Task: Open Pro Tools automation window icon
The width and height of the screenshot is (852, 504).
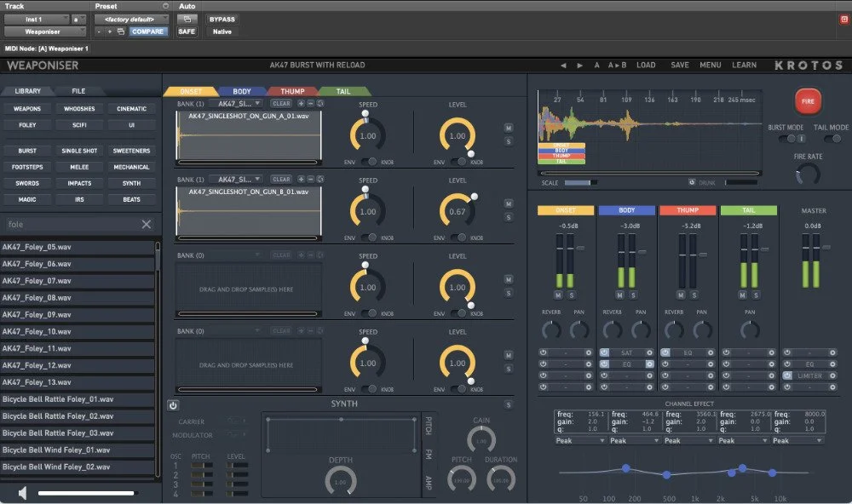Action: (187, 19)
